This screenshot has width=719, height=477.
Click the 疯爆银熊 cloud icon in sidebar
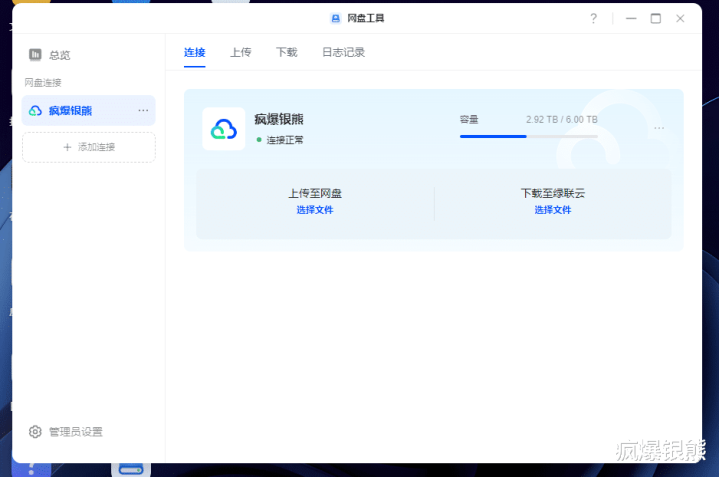[x=35, y=111]
